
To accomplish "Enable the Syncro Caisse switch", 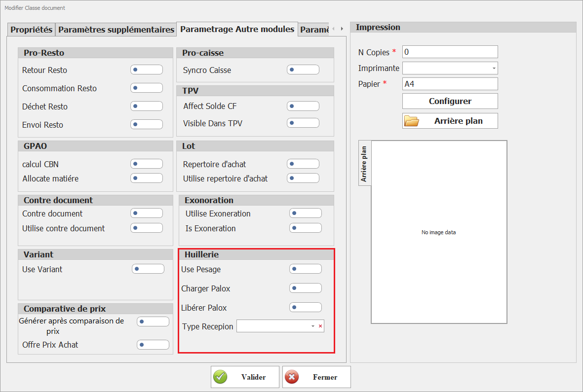I will (x=303, y=70).
